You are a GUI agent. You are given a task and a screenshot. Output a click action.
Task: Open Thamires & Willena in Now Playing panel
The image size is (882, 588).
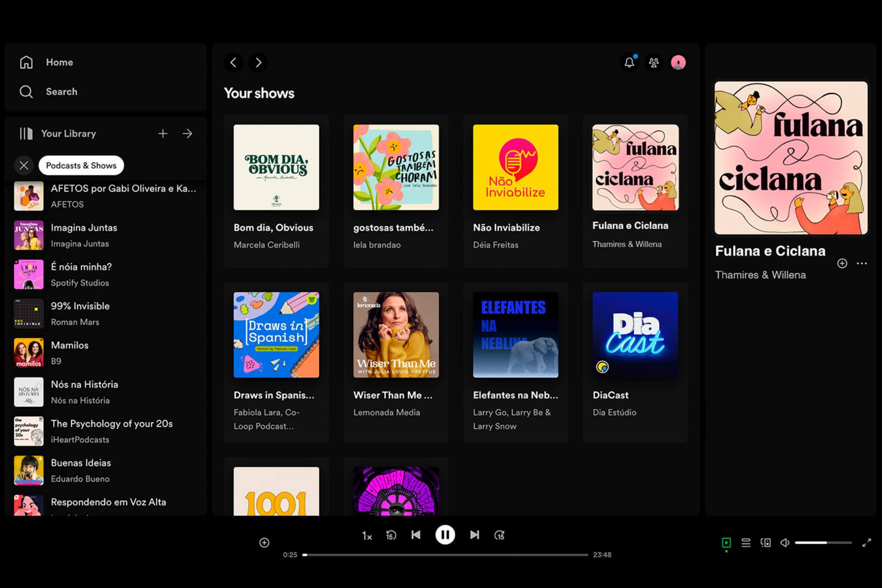click(x=760, y=275)
